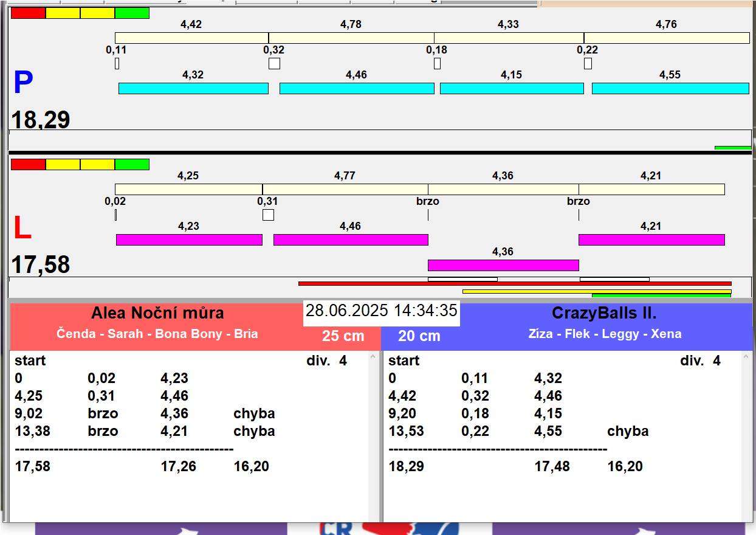Viewport: 756px width, 535px height.
Task: Click the cream bar under 4,36 in L lane
Action: pyautogui.click(x=503, y=189)
